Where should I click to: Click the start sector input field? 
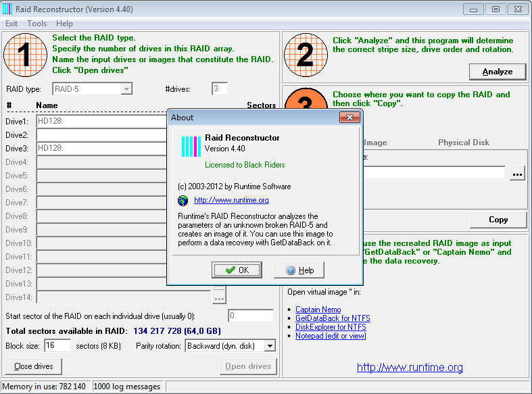tap(251, 316)
